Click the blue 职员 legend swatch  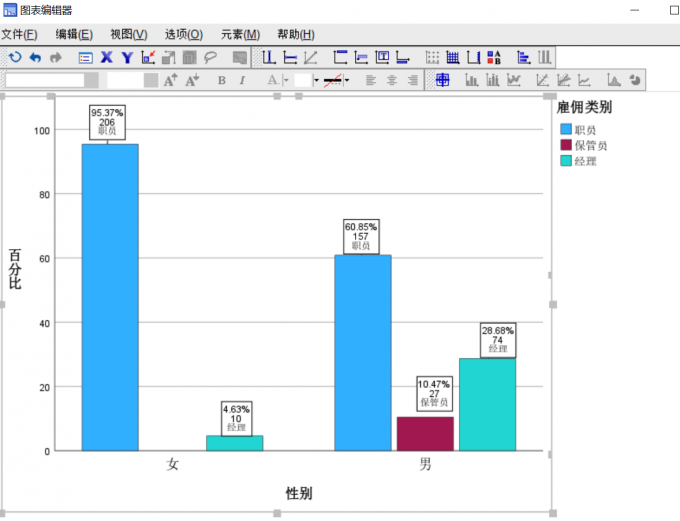coord(566,129)
